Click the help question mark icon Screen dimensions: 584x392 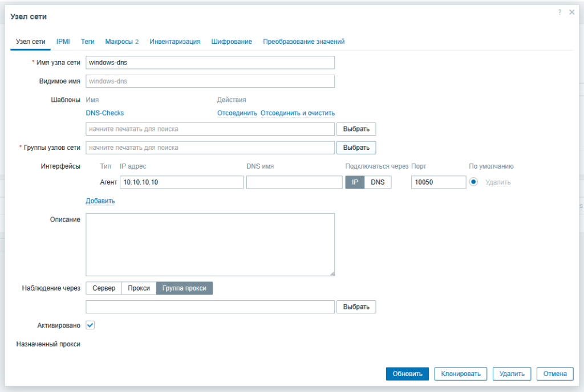point(560,13)
